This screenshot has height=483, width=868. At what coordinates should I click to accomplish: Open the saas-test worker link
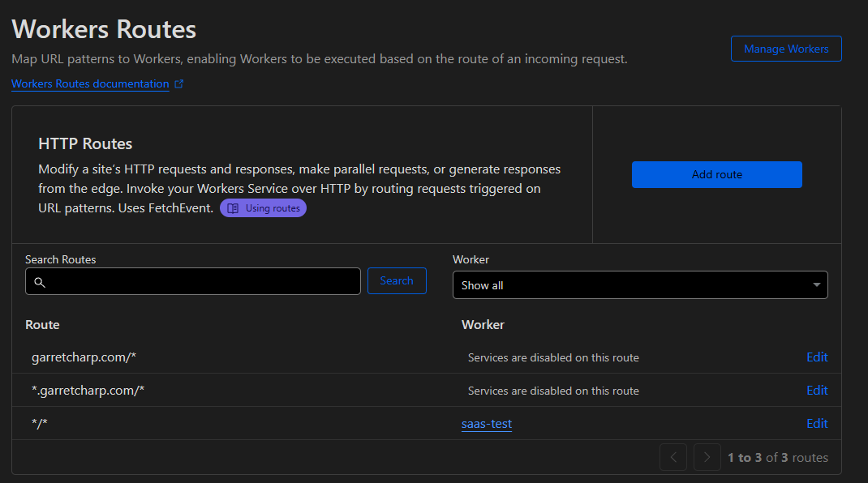pos(487,424)
